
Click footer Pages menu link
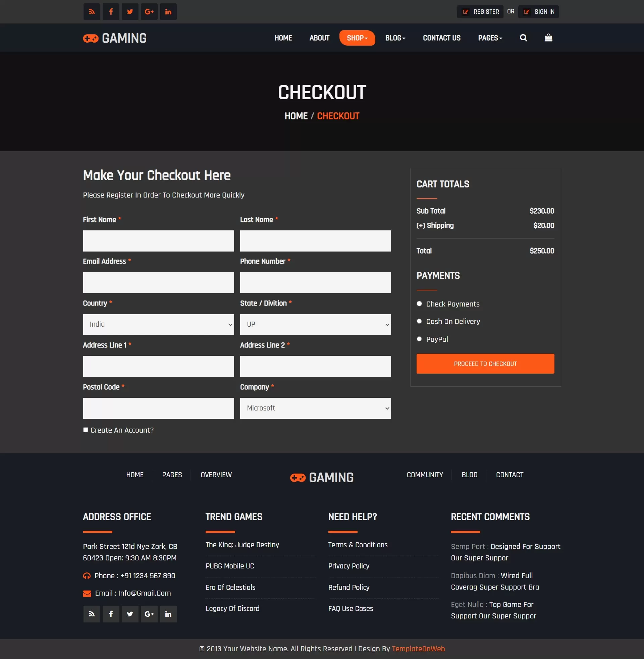pyautogui.click(x=172, y=475)
